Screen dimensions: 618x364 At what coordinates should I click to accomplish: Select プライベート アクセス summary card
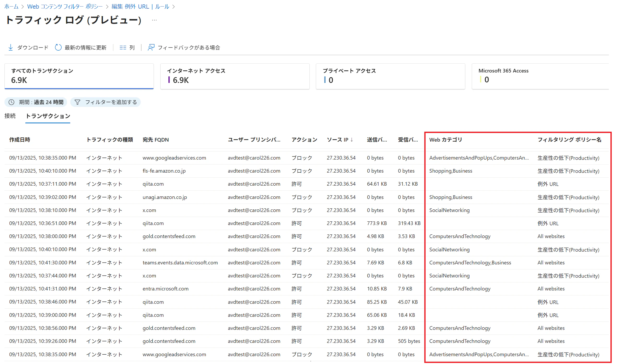(391, 76)
